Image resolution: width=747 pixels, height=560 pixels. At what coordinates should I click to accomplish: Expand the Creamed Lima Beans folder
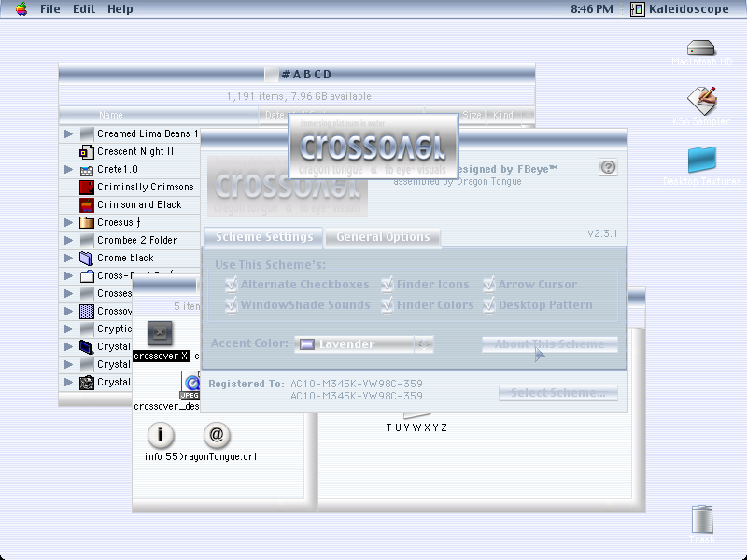[68, 133]
